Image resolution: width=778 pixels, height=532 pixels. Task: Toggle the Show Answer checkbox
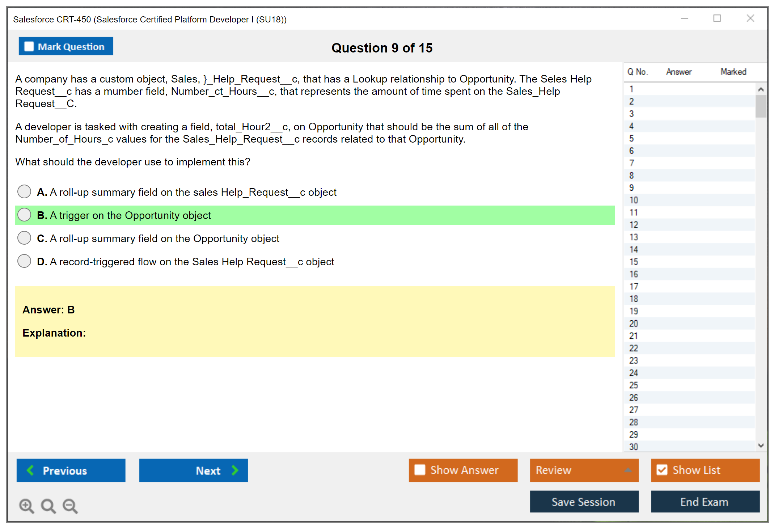coord(420,470)
